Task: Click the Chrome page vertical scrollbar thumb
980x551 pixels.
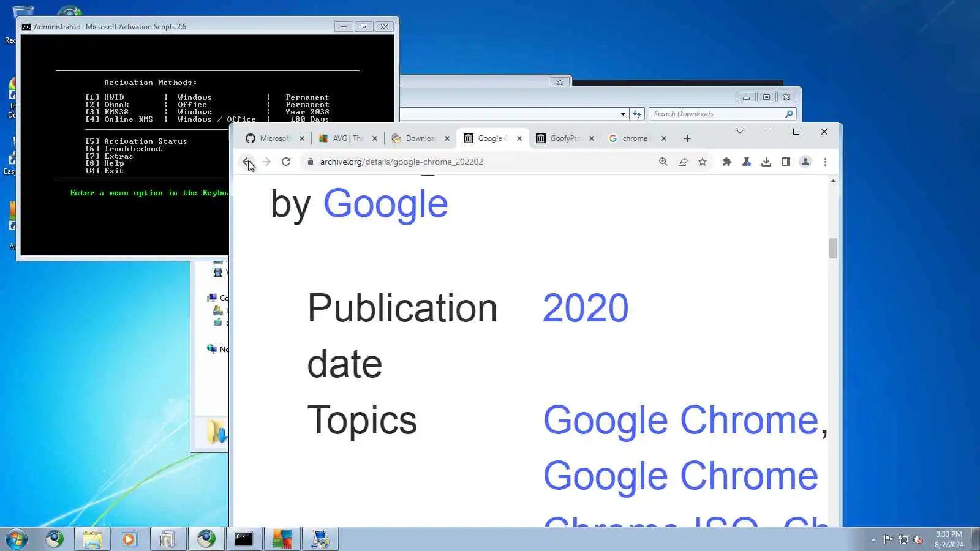Action: (833, 248)
